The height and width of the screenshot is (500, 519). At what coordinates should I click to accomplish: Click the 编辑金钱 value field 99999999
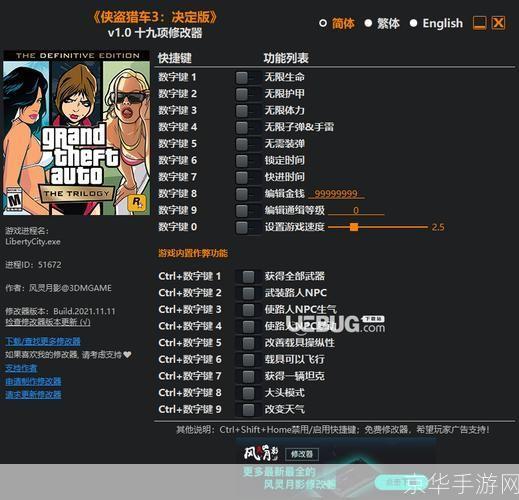(x=336, y=194)
